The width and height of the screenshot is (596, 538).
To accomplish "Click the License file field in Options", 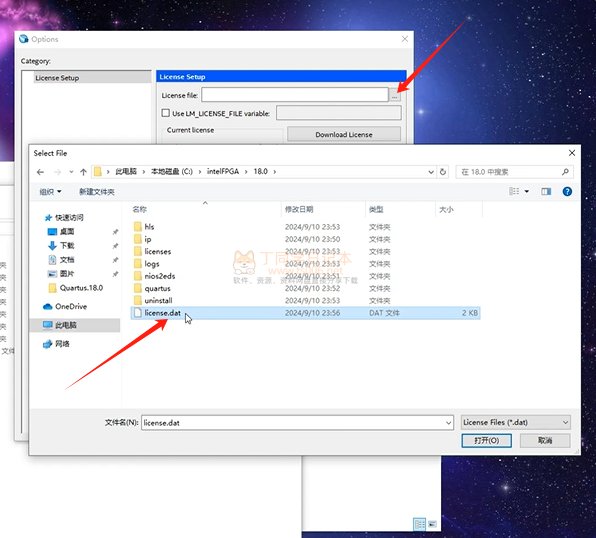I will point(295,95).
